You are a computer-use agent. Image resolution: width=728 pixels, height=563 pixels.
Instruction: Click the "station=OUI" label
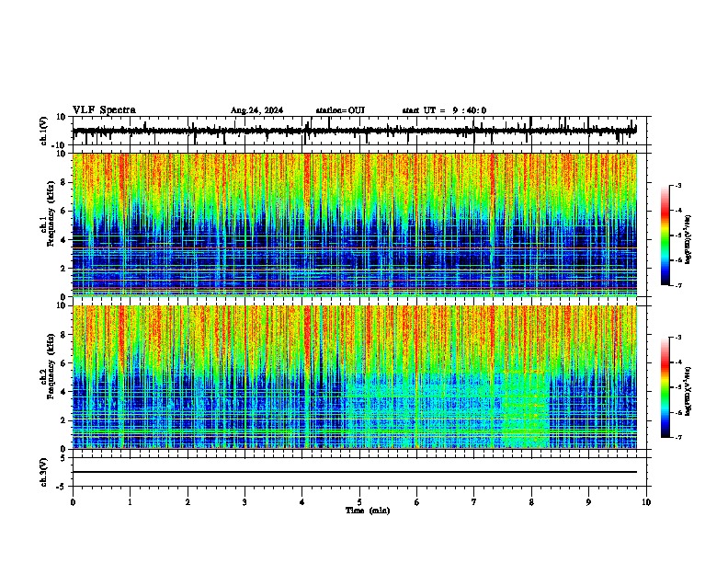pos(340,110)
